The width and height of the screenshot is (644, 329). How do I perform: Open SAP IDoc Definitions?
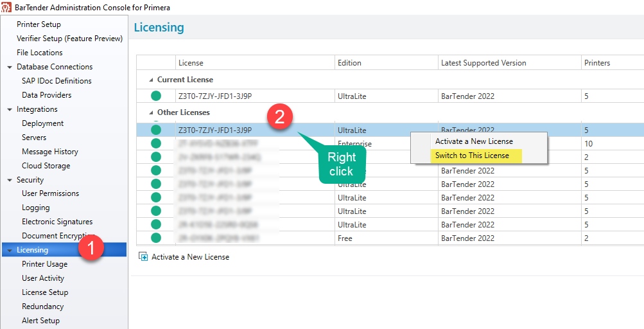pyautogui.click(x=57, y=80)
